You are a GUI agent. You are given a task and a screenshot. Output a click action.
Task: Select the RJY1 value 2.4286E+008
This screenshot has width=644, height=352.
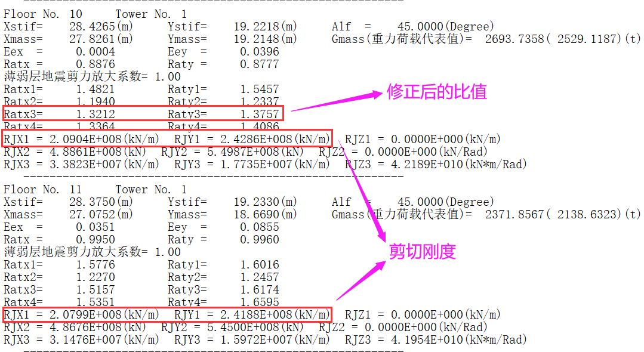click(x=256, y=139)
